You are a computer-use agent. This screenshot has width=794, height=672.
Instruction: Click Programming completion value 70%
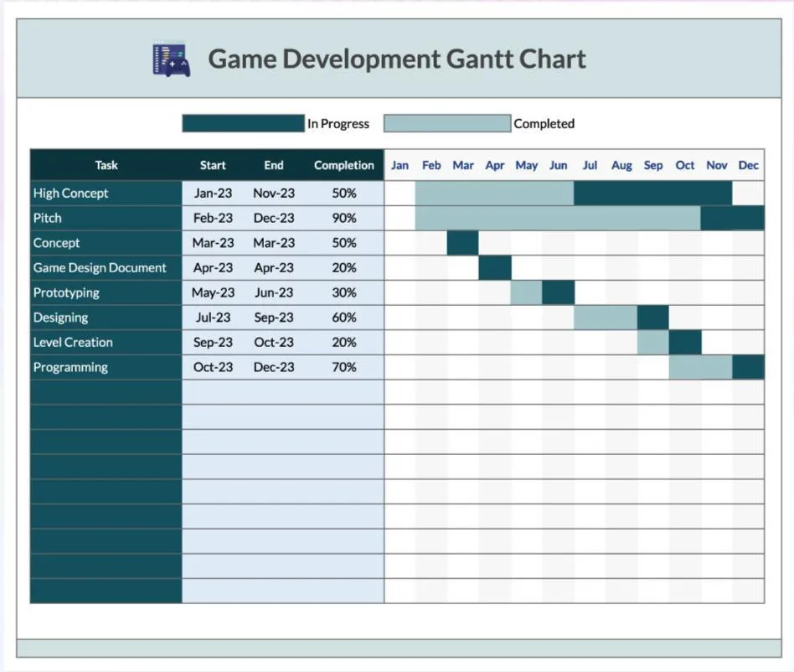[344, 367]
